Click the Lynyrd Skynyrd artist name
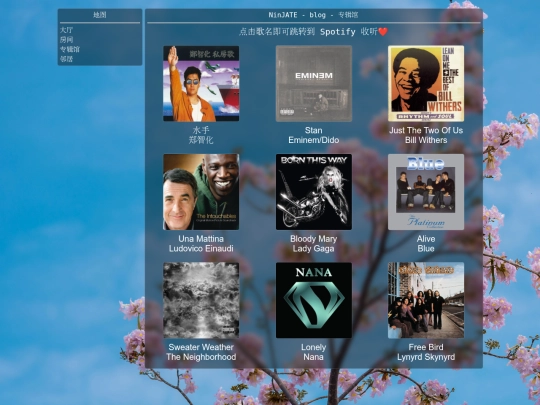The height and width of the screenshot is (405, 540). click(426, 357)
